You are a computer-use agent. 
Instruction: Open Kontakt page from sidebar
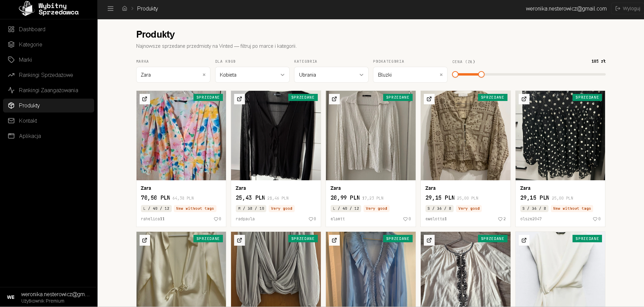(48, 121)
